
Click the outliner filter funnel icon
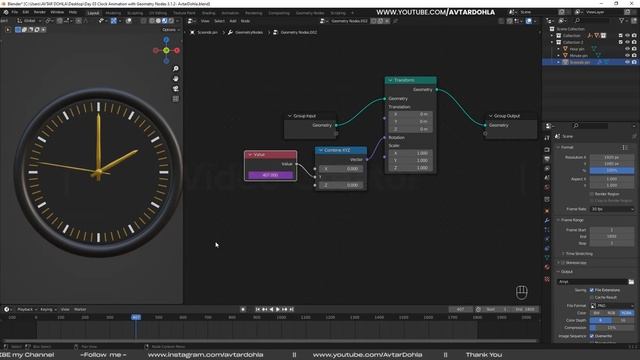(622, 20)
